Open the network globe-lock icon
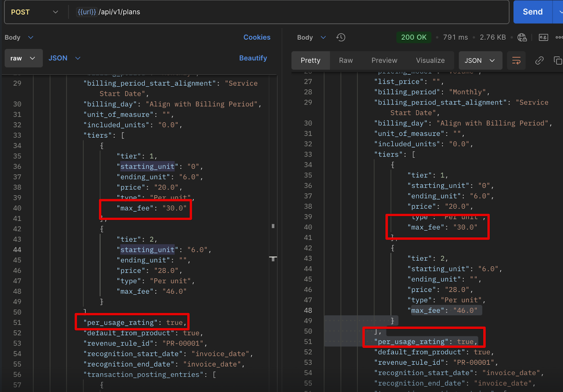This screenshot has width=563, height=392. (x=522, y=37)
